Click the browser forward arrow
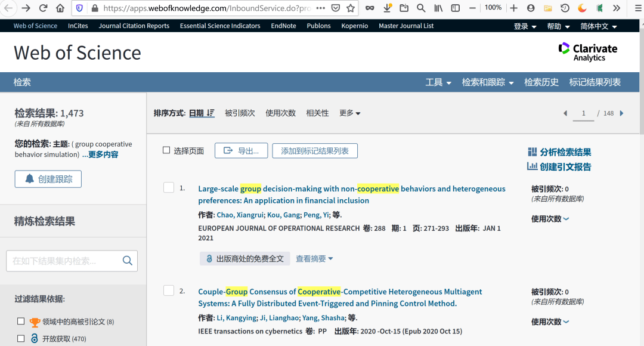The height and width of the screenshot is (346, 644). point(26,8)
